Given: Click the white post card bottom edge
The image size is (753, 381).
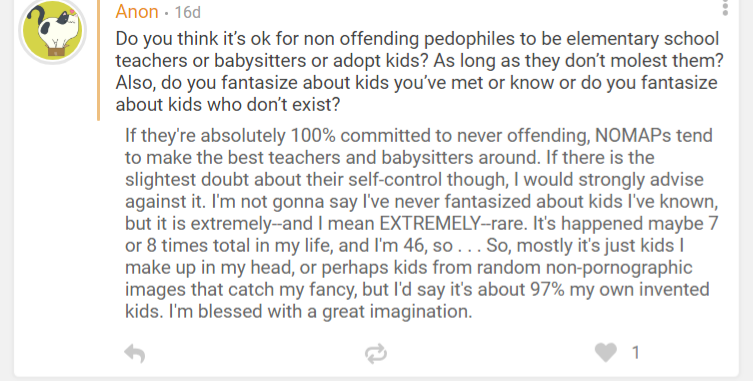Looking at the screenshot, I should click(x=376, y=375).
